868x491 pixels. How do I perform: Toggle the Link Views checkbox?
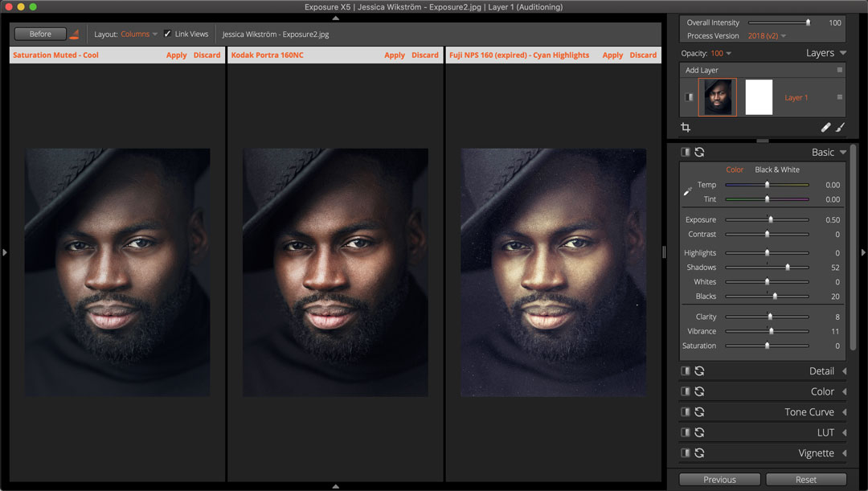167,35
